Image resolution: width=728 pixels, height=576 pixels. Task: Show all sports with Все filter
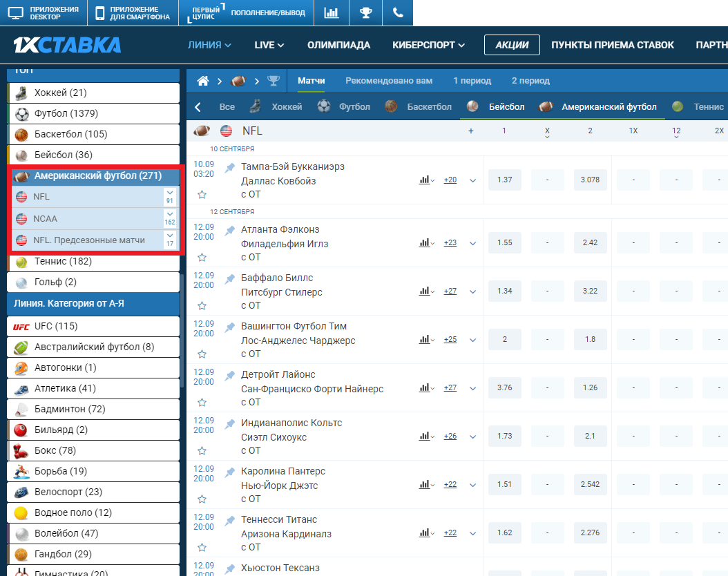tap(227, 107)
